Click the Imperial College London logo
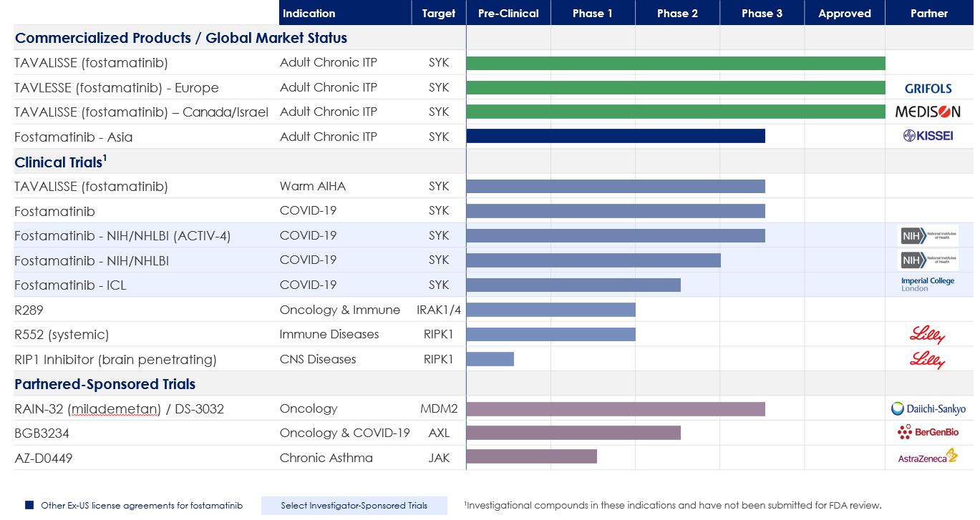The image size is (980, 520). coord(928,284)
